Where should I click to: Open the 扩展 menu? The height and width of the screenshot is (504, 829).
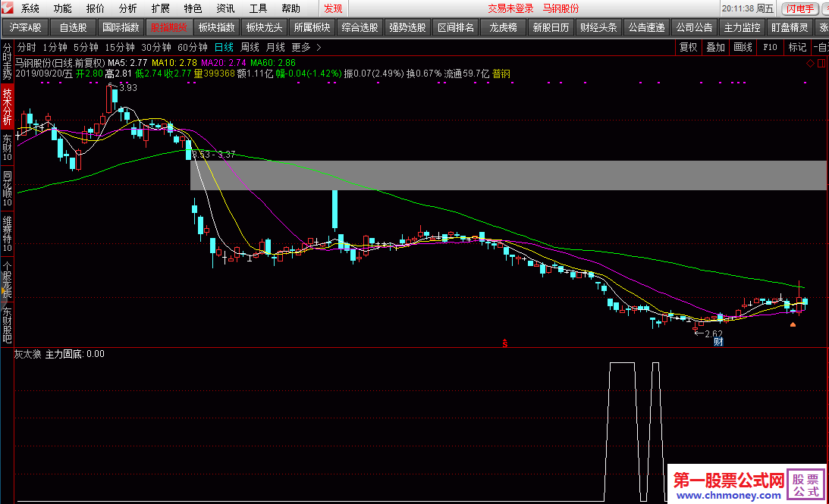[160, 8]
